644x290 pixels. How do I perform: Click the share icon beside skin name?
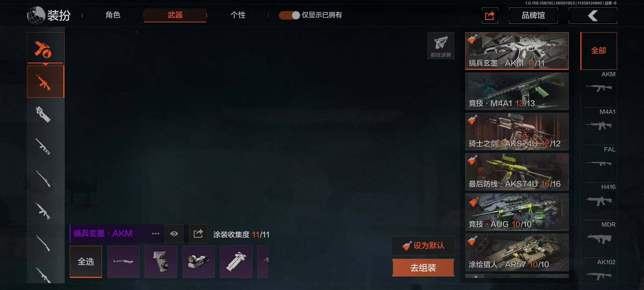pos(198,233)
